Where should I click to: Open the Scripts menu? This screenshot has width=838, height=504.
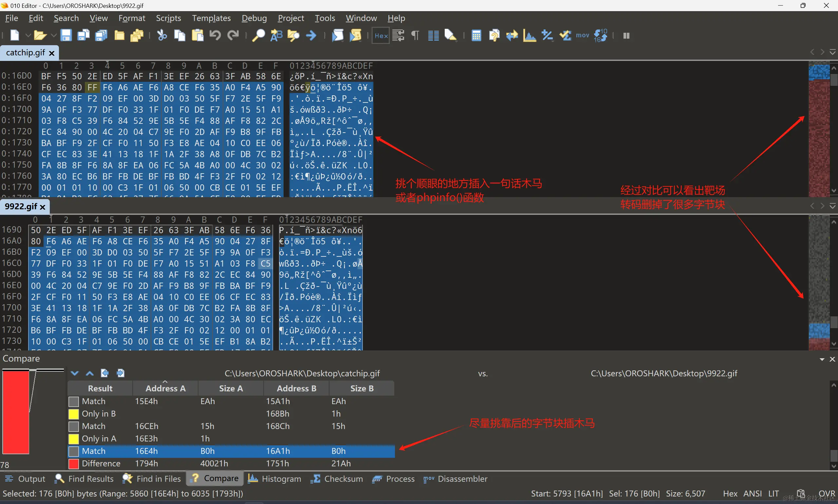pos(168,18)
